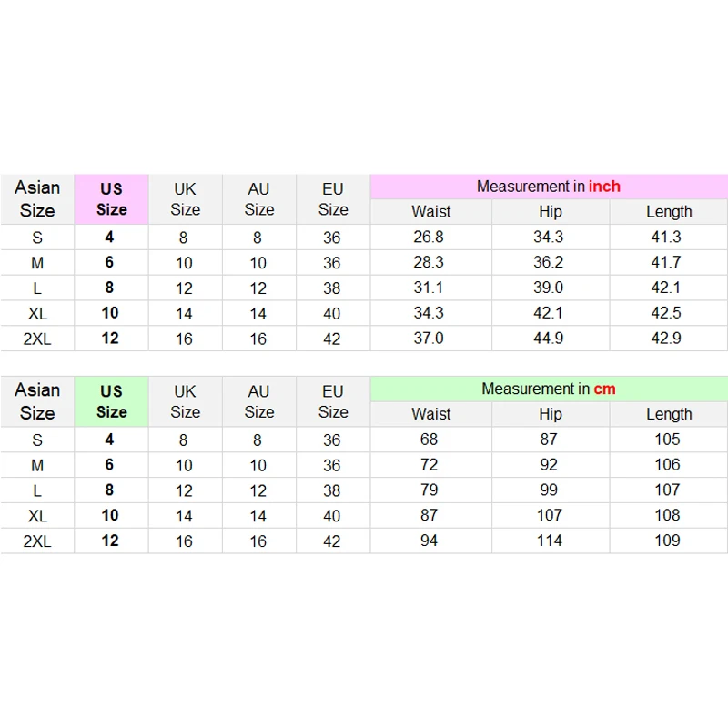Select the 44.9 hip value cell
Viewport: 728px width, 728px height.
pyautogui.click(x=549, y=339)
